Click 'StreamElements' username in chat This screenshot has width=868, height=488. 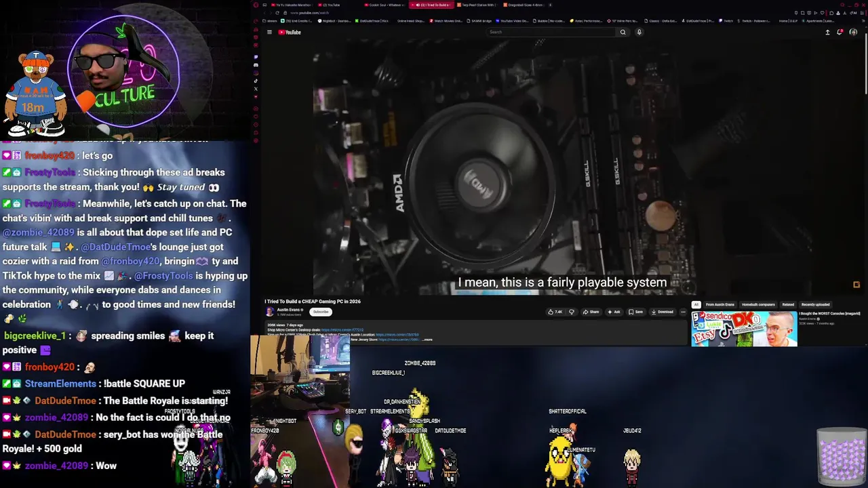coord(60,384)
